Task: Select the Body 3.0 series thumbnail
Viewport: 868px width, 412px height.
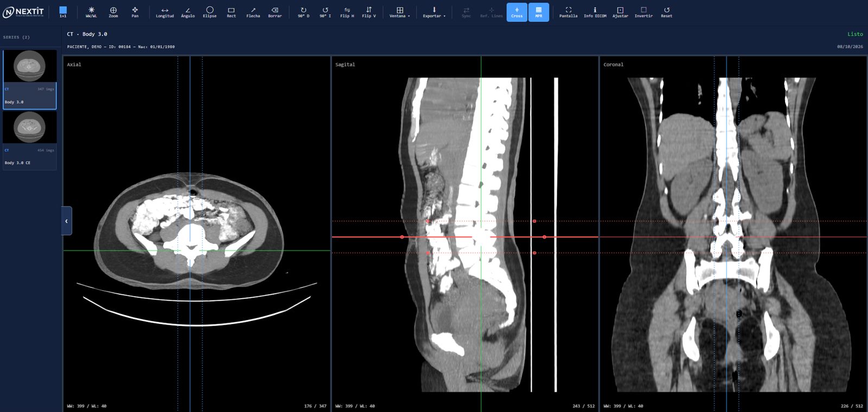Action: tap(30, 80)
